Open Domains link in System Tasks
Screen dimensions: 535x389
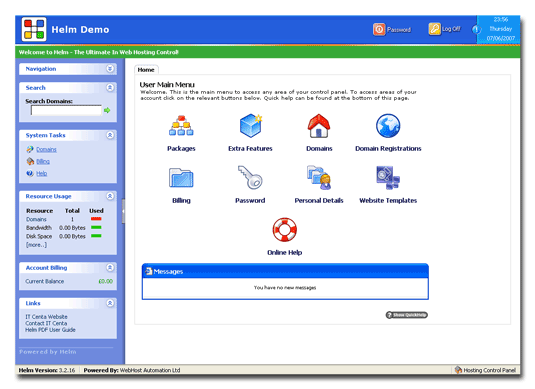point(46,149)
